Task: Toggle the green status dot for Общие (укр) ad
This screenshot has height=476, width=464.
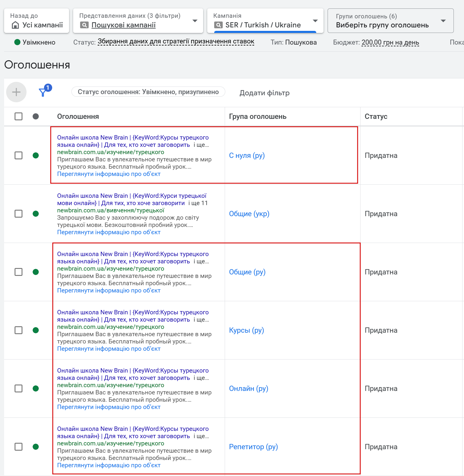Action: 36,214
